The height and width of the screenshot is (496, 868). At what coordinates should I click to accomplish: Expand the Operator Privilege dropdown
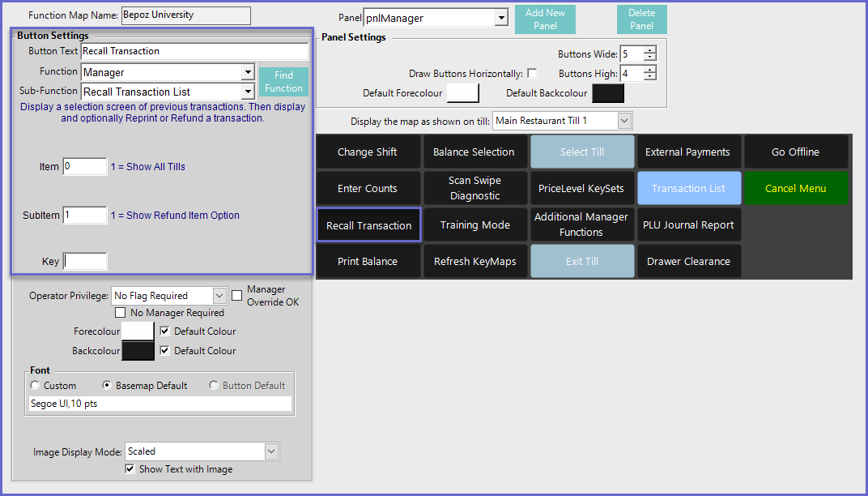[x=219, y=296]
